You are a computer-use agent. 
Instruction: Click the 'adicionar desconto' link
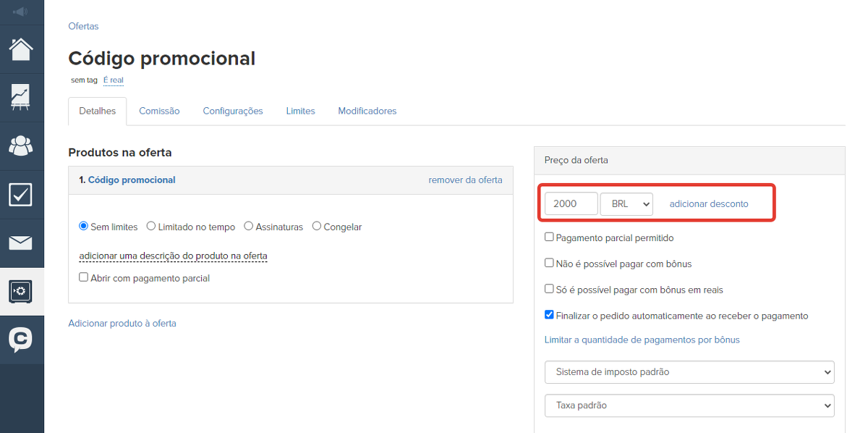click(709, 204)
